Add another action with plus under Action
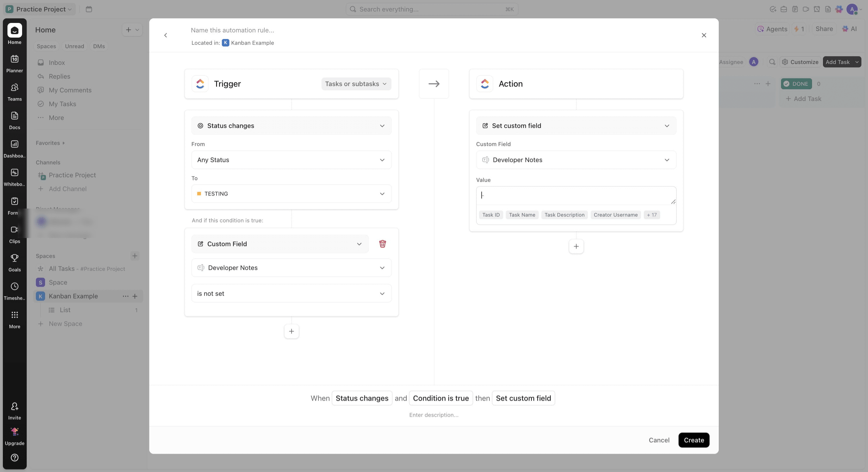The width and height of the screenshot is (868, 472). (576, 246)
